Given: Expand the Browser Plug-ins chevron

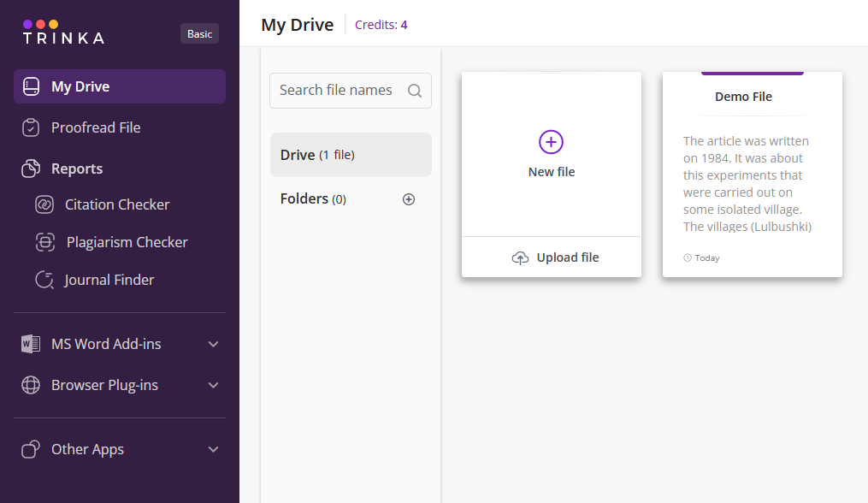Looking at the screenshot, I should [x=214, y=385].
